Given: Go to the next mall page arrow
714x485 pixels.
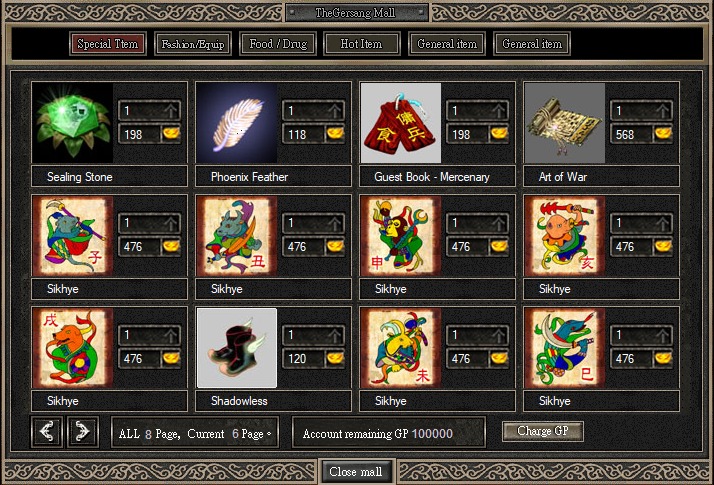Looking at the screenshot, I should pyautogui.click(x=82, y=431).
